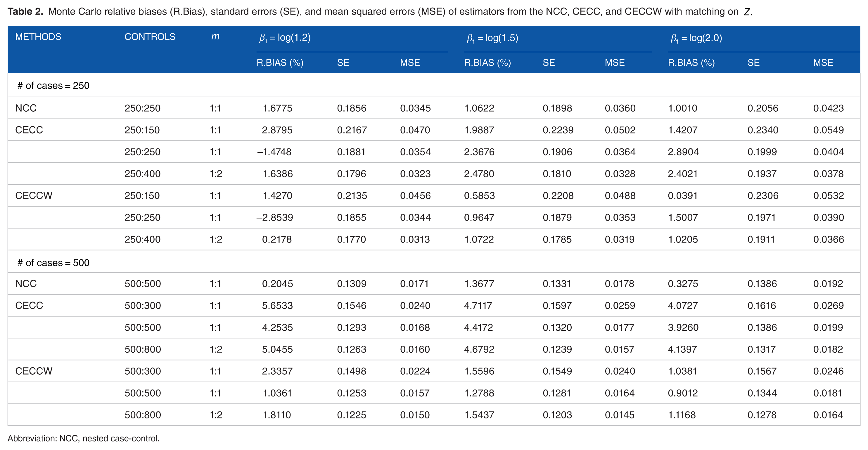Click the 5.6533 relative bias value
Screen dimensions: 868x450
tap(277, 305)
